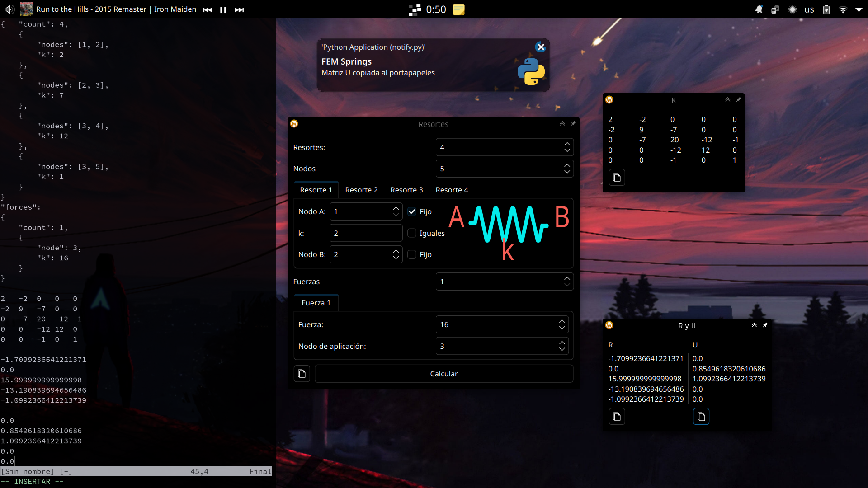Viewport: 868px width, 488px height.
Task: Copy the K matrix to clipboard
Action: [x=617, y=178]
